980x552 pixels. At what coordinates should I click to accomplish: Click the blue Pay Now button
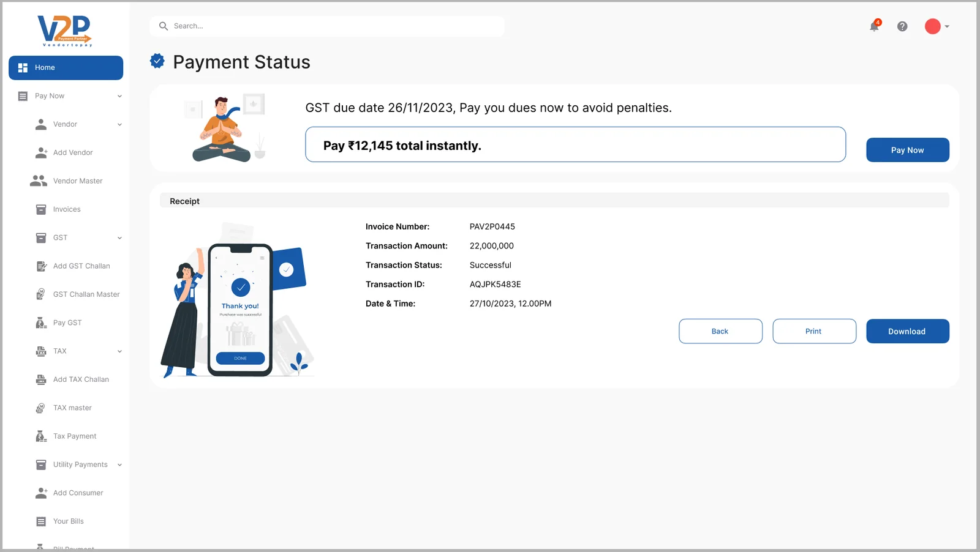[x=907, y=150]
